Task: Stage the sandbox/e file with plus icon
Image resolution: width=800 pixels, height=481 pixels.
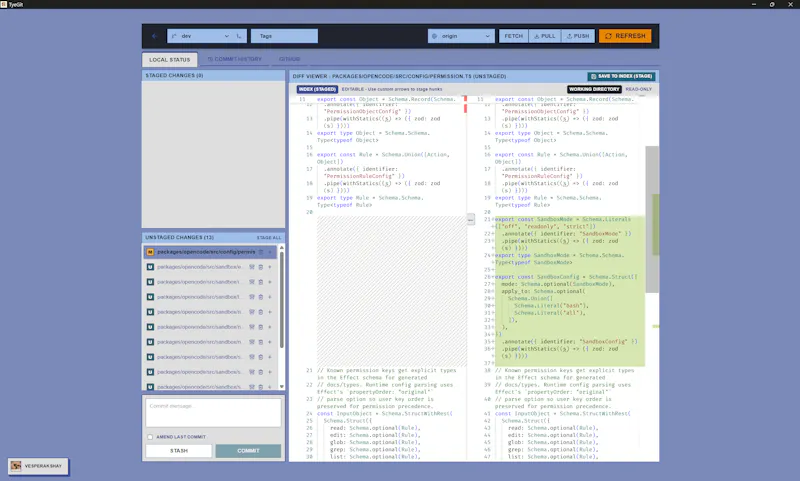Action: pos(270,267)
